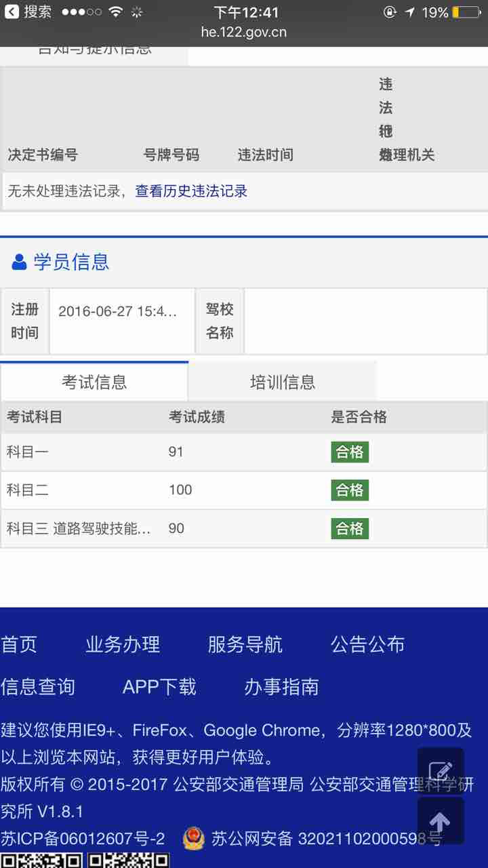Tap the police badge emblem icon

tap(193, 839)
